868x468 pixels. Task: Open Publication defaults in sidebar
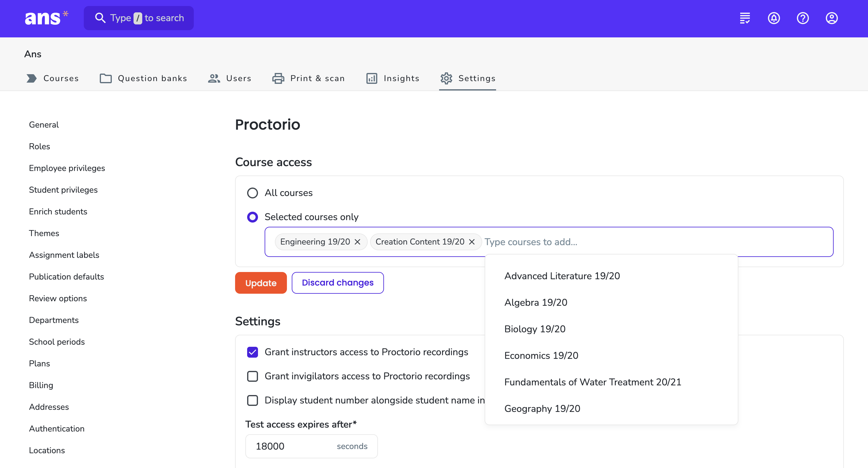[x=66, y=277]
